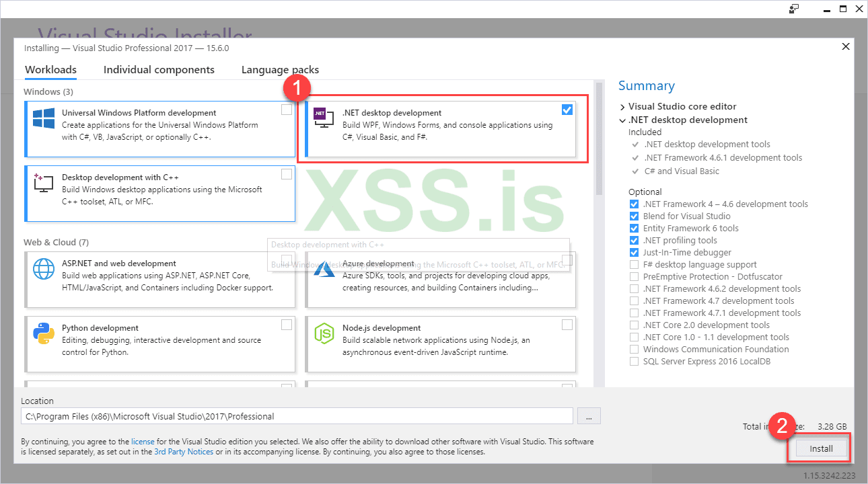Click the "Included" label in Summary

[x=645, y=132]
